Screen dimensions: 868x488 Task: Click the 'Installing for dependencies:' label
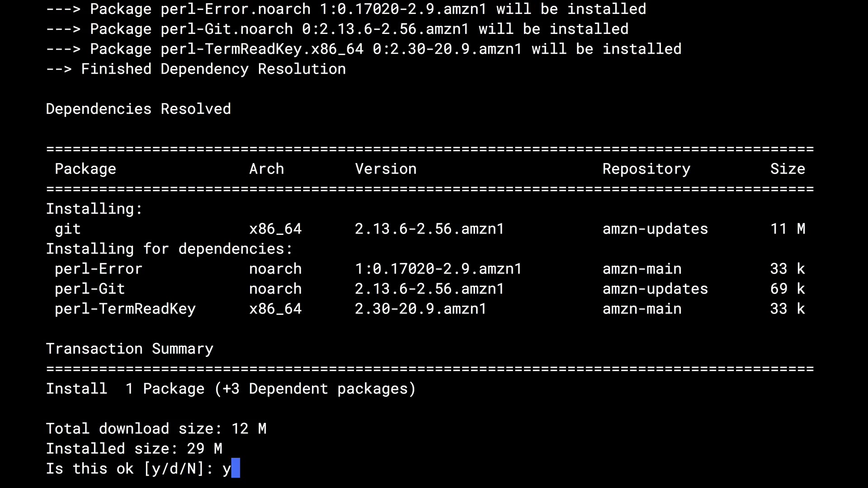pos(169,249)
